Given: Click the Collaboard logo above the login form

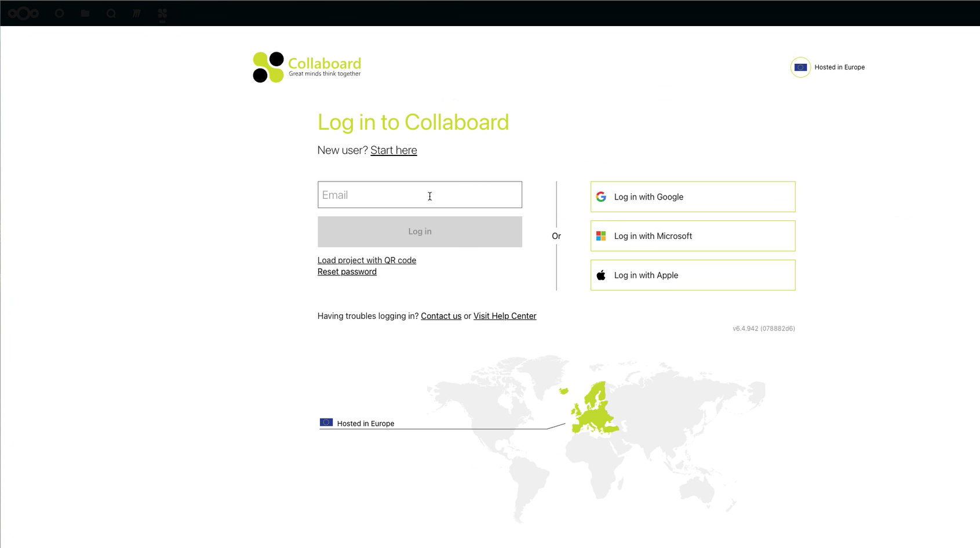Looking at the screenshot, I should 307,66.
